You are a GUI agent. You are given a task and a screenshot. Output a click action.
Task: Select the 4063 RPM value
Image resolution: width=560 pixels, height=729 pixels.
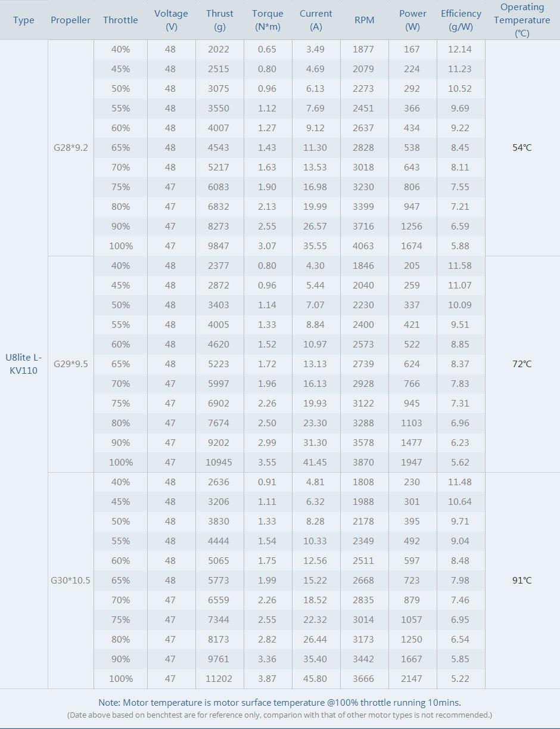click(x=364, y=246)
